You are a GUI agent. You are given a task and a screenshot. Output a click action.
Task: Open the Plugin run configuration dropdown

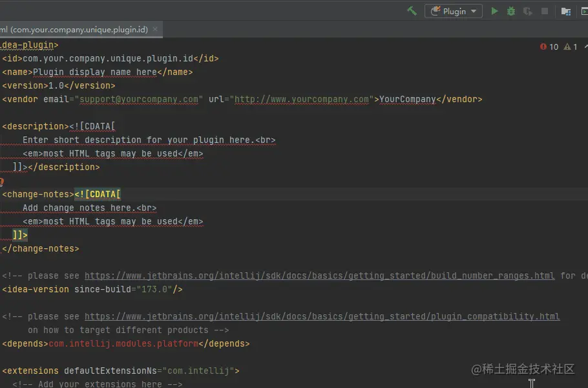coord(454,11)
